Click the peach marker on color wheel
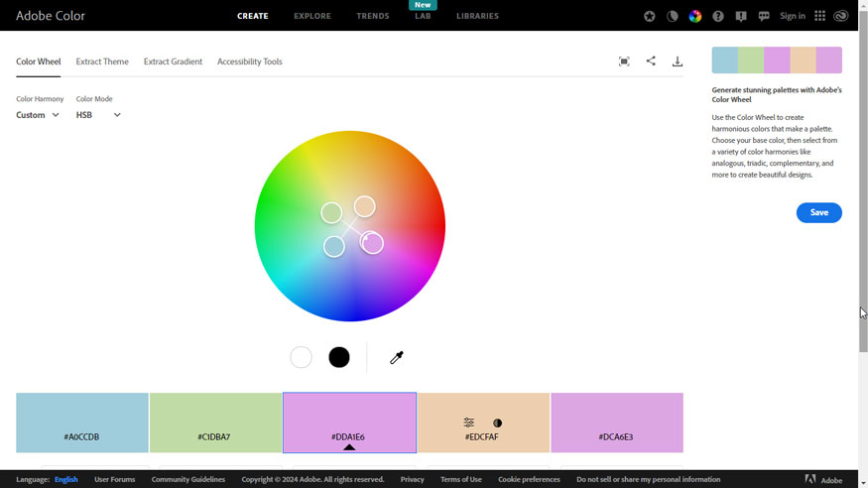 tap(365, 207)
